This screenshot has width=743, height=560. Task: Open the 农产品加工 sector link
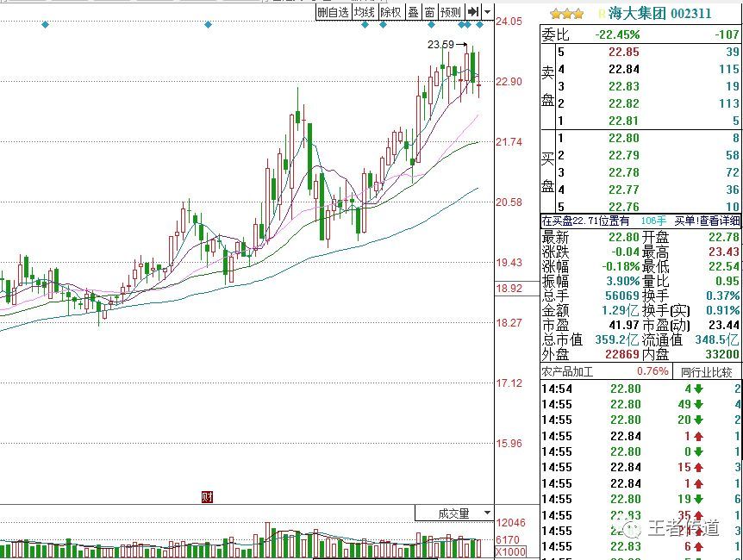(566, 372)
